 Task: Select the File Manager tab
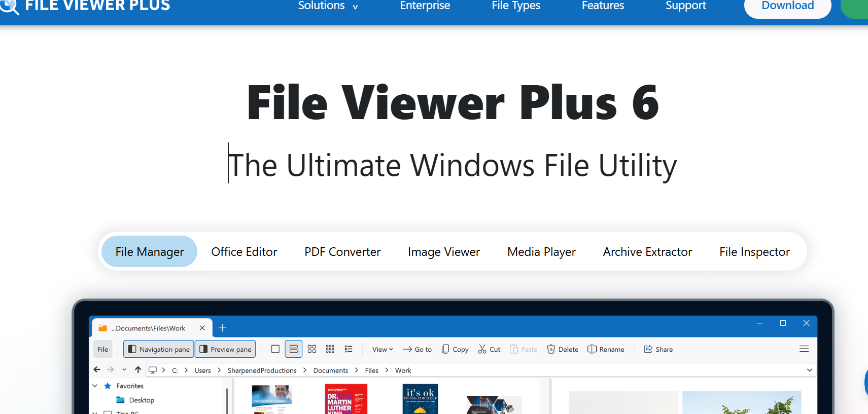(150, 251)
